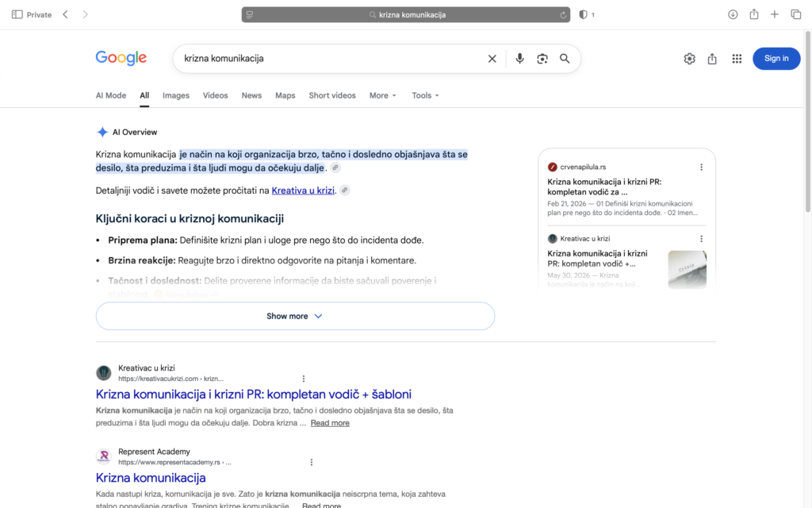Click the Sign in button

[x=776, y=59]
